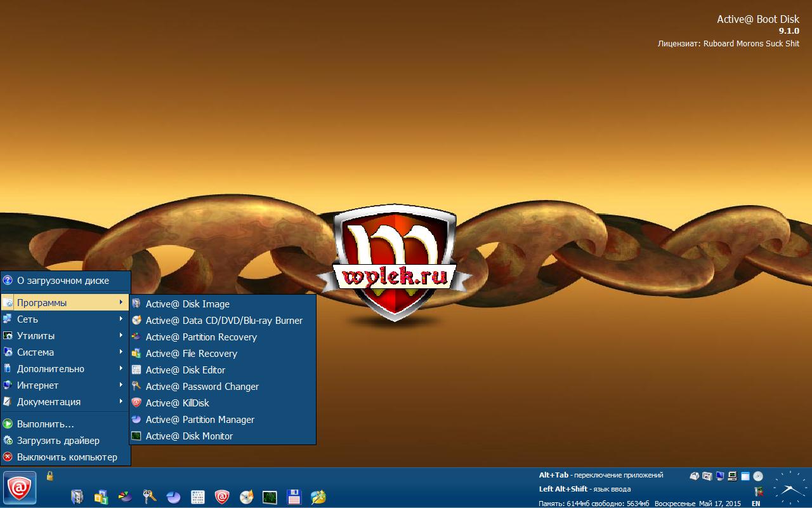Click the Active@ start button in the taskbar
Viewport: 812px width, 508px height.
[x=20, y=488]
